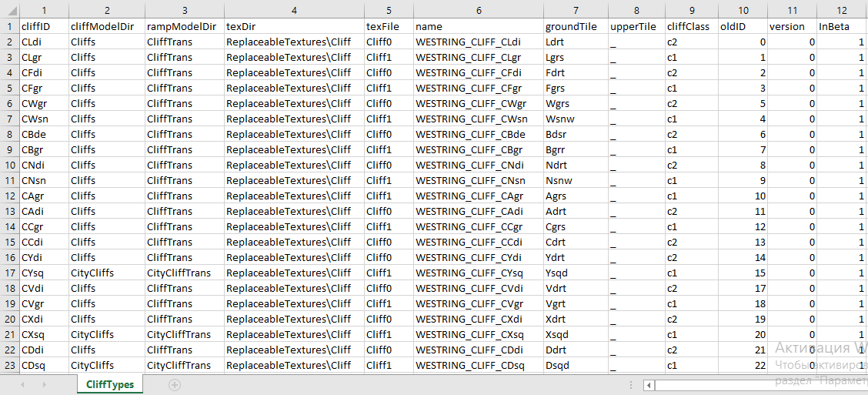Click the texDir header cell
The image size is (868, 395).
294,26
